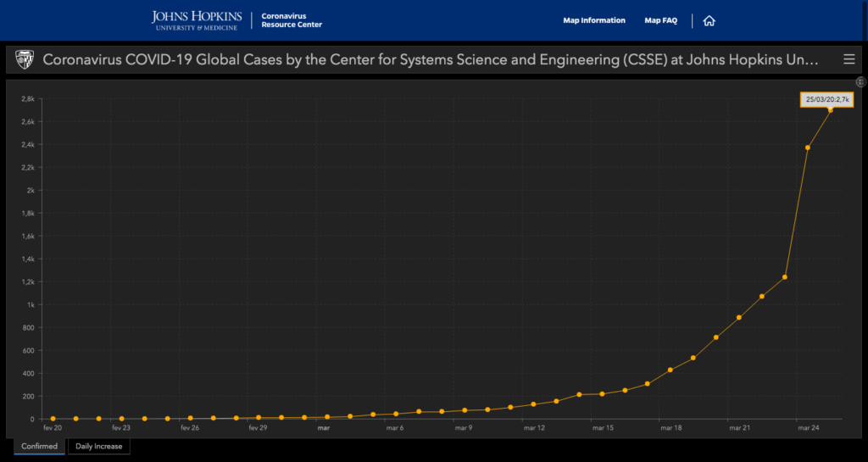
Task: Click the 2k y-axis label
Action: (31, 191)
